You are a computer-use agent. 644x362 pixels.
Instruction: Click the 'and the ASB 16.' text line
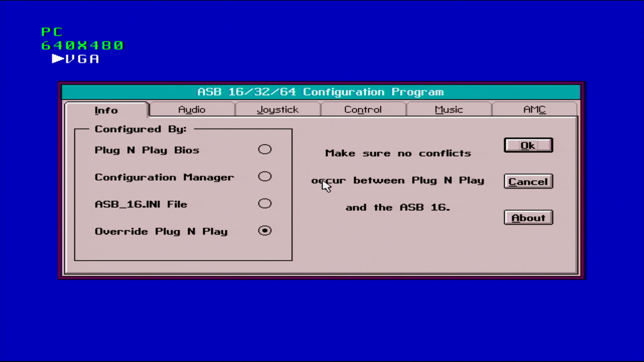[x=398, y=207]
